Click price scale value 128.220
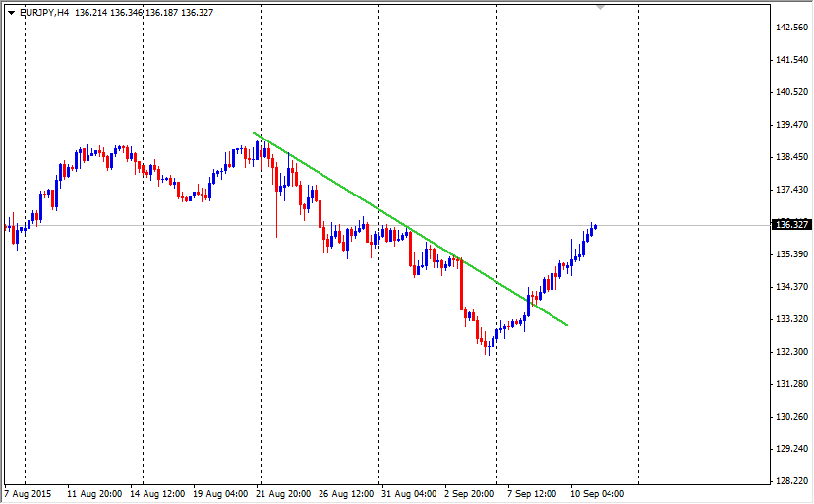The height and width of the screenshot is (504, 814). 791,481
